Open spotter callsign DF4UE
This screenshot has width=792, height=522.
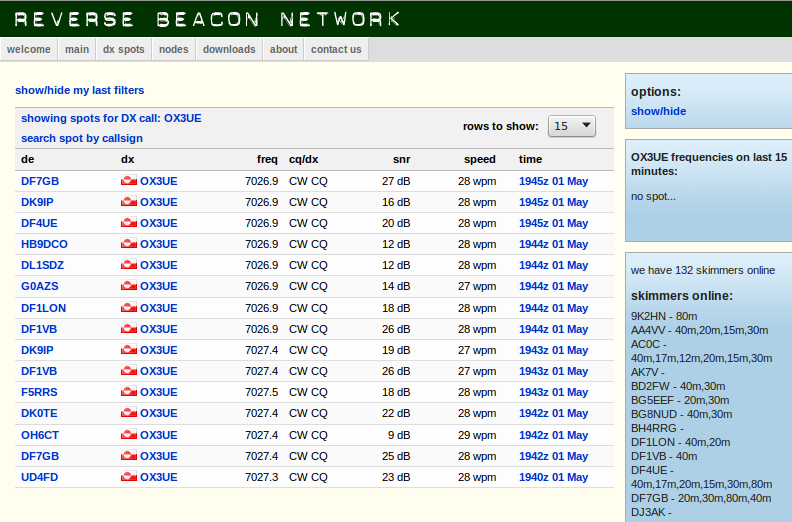click(x=39, y=223)
